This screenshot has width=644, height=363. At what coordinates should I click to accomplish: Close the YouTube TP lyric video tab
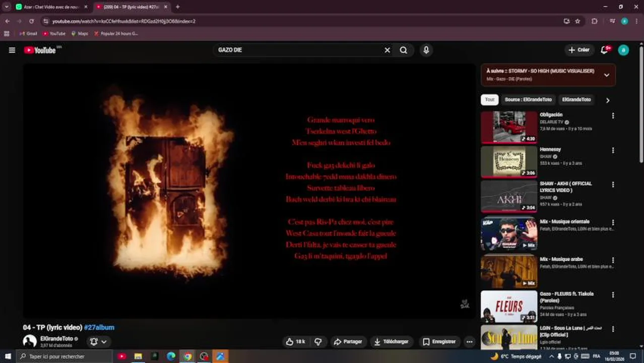click(165, 7)
